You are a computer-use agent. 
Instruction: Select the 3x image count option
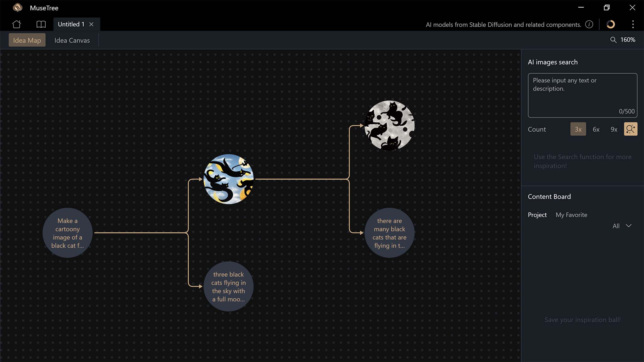click(x=578, y=129)
